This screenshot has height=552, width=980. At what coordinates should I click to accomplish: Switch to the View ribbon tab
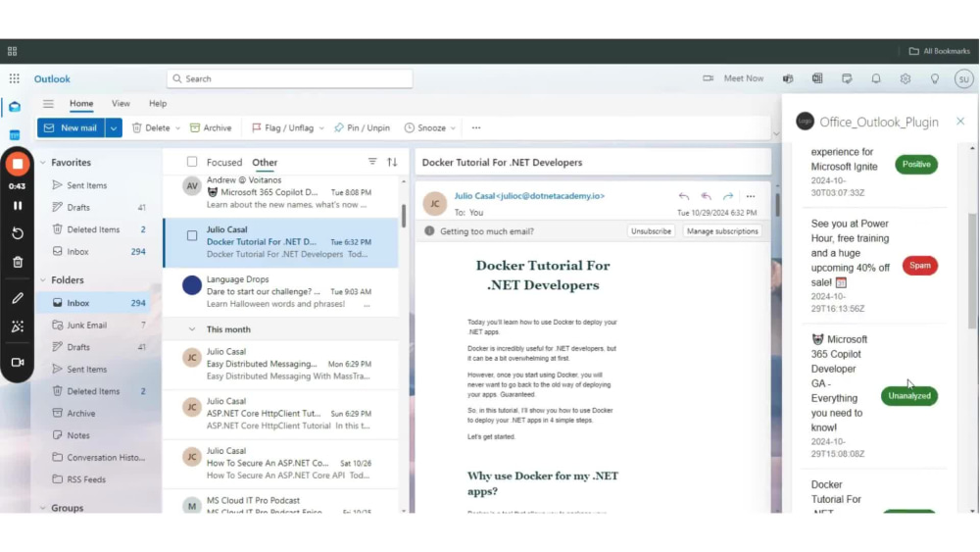(x=121, y=103)
